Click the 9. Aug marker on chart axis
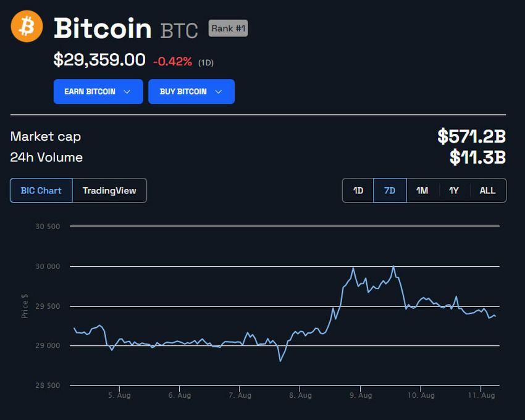 (361, 395)
